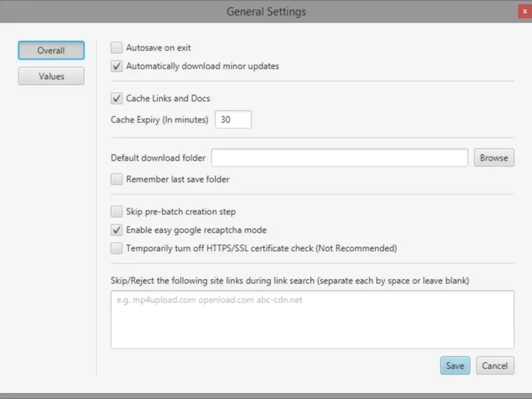Save the general settings
The height and width of the screenshot is (399, 532).
click(x=455, y=366)
